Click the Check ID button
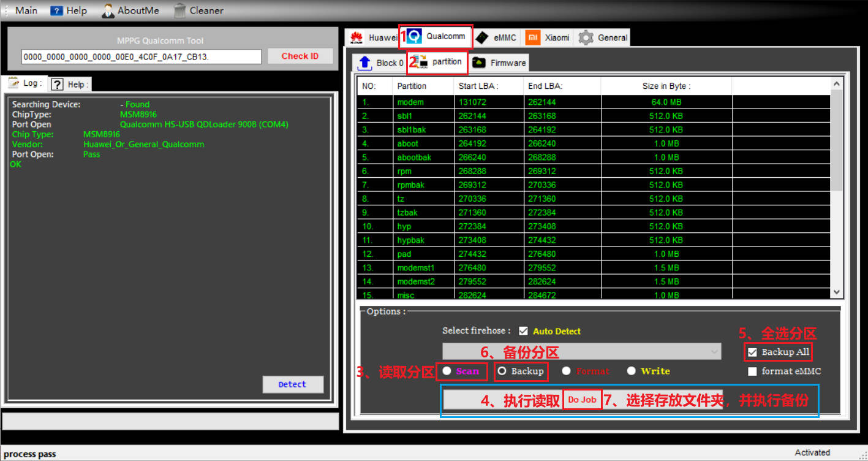 (300, 56)
